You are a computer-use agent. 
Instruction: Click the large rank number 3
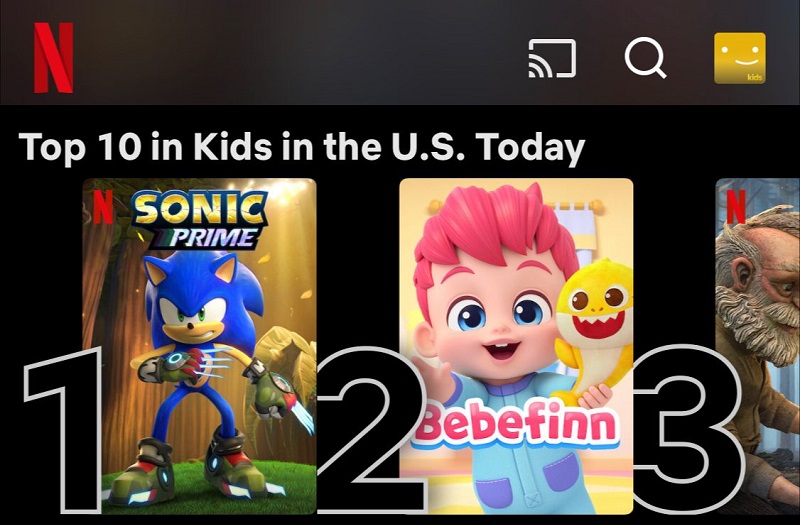pos(689,430)
